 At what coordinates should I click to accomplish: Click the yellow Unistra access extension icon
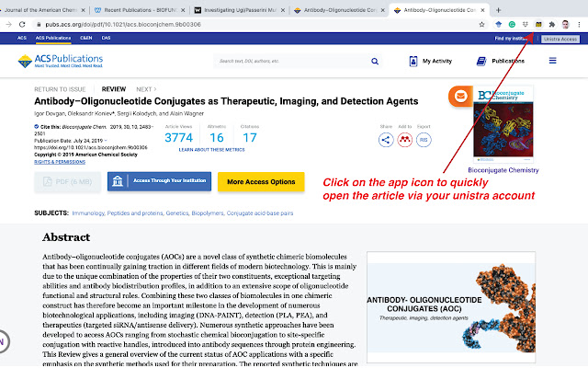[x=538, y=25]
